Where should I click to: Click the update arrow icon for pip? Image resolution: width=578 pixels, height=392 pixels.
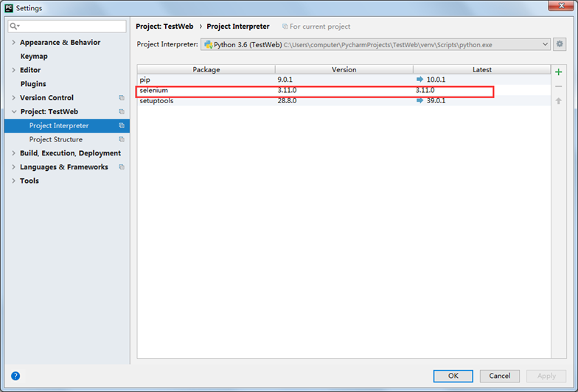pos(419,80)
